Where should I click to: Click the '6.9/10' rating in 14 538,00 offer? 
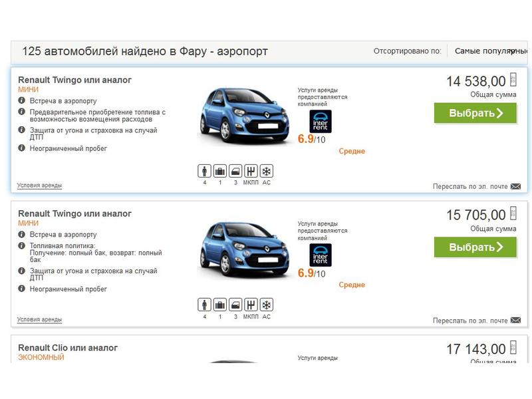tap(311, 139)
